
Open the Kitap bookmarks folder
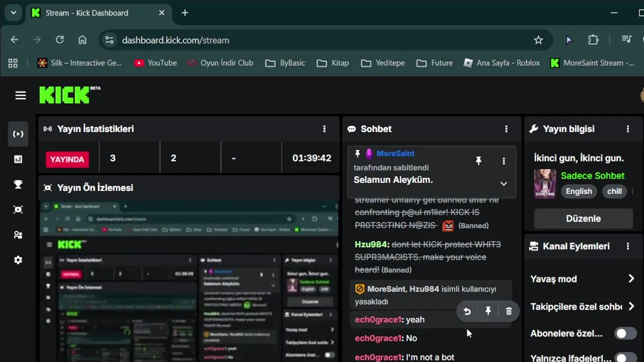pyautogui.click(x=333, y=63)
